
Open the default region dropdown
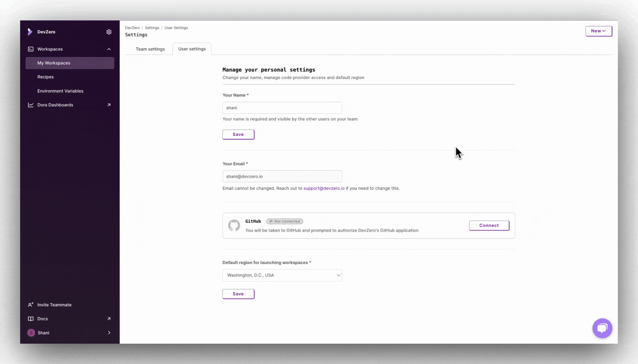[x=282, y=275]
